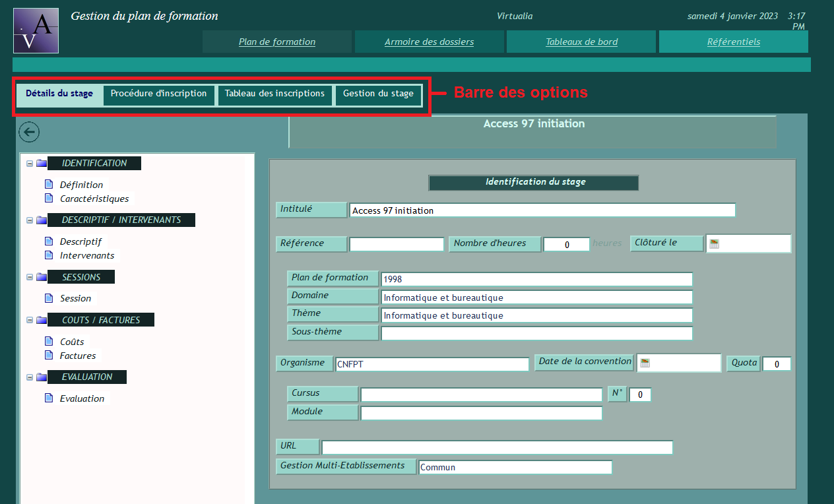Go to Gestion du stage tab
The height and width of the screenshot is (504, 834).
(378, 94)
